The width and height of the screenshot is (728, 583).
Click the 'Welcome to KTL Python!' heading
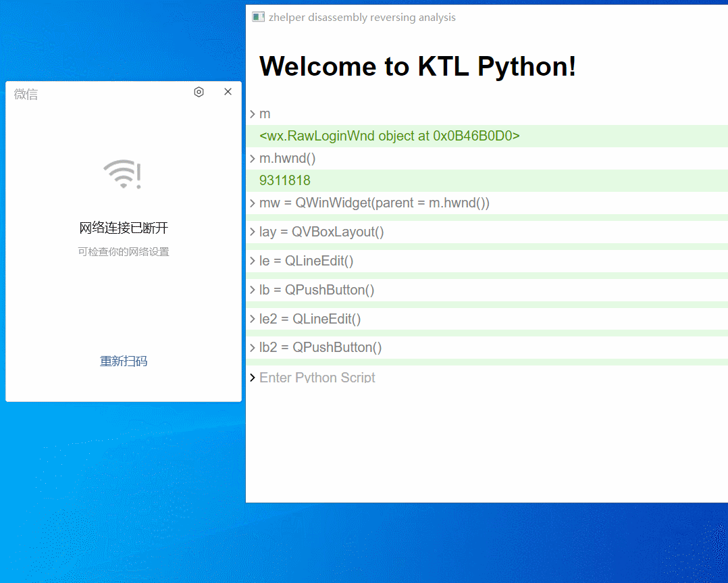417,66
